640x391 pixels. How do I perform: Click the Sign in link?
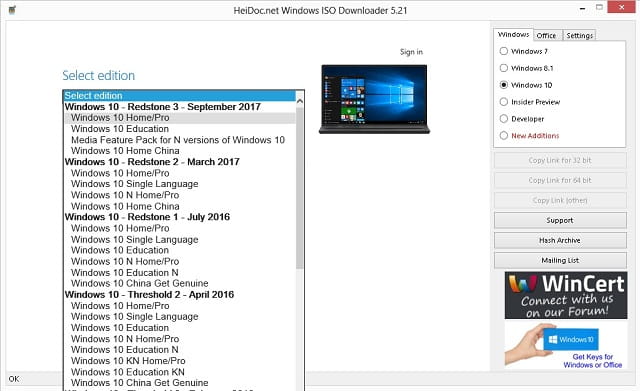pyautogui.click(x=411, y=52)
